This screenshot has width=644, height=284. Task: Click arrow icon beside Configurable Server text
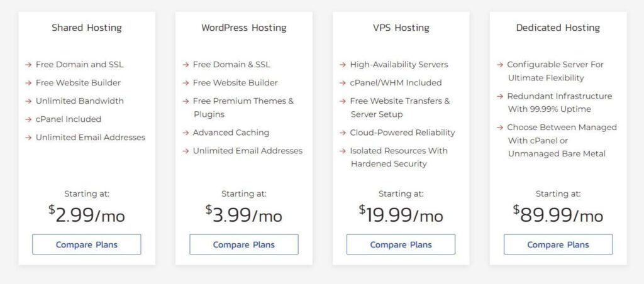(x=500, y=65)
